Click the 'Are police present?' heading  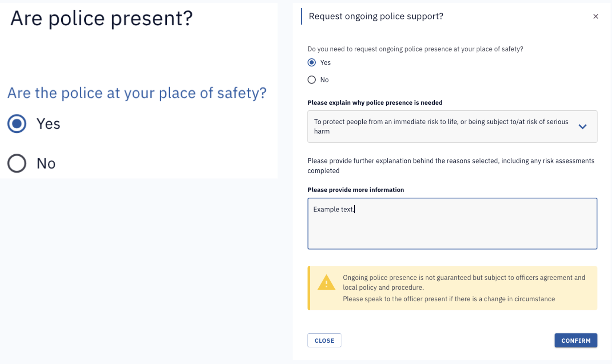(x=102, y=18)
